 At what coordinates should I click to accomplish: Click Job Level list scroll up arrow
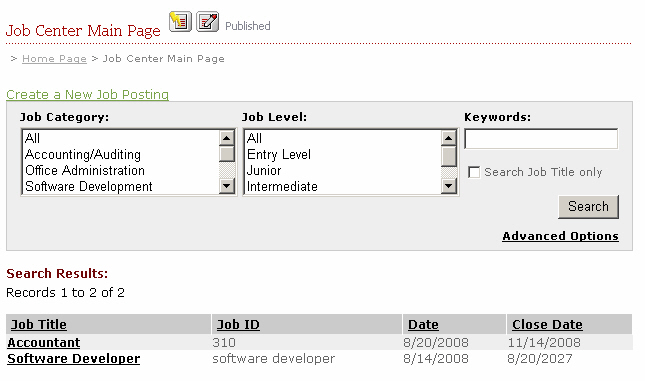coord(449,138)
